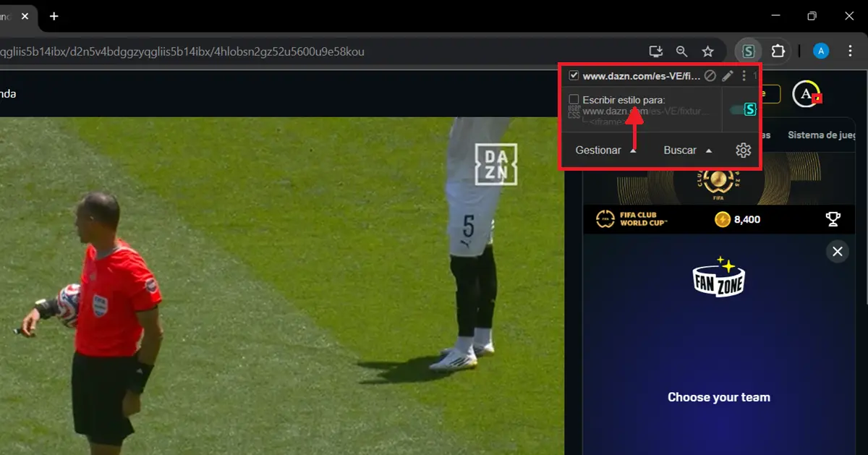Edit the dazn.com style with pencil icon
868x455 pixels.
click(x=728, y=76)
